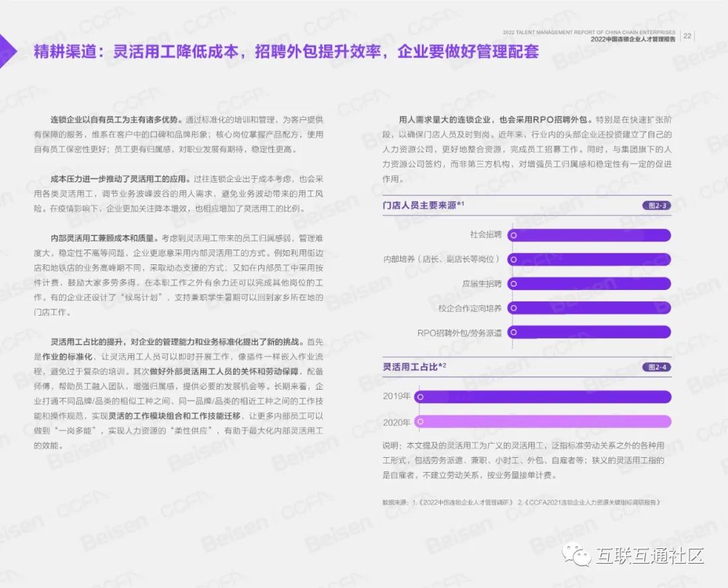Image resolution: width=728 pixels, height=588 pixels.
Task: Click the data source line 数据来源
Action: coord(521,502)
